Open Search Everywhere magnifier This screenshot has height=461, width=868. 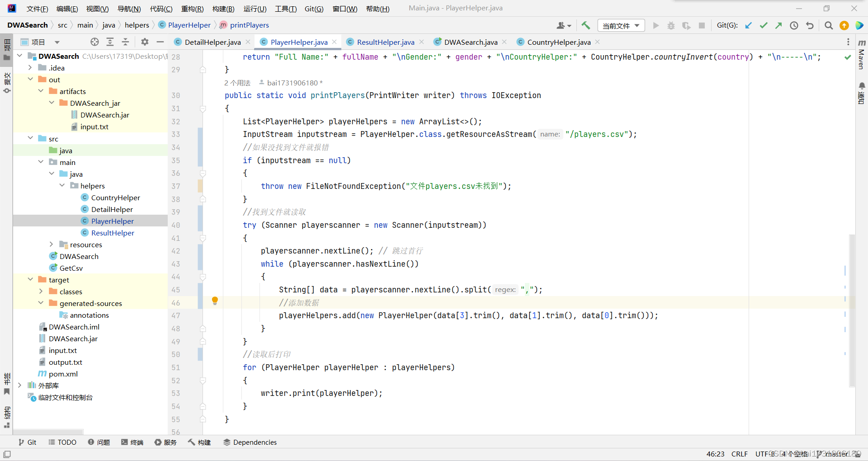point(828,25)
